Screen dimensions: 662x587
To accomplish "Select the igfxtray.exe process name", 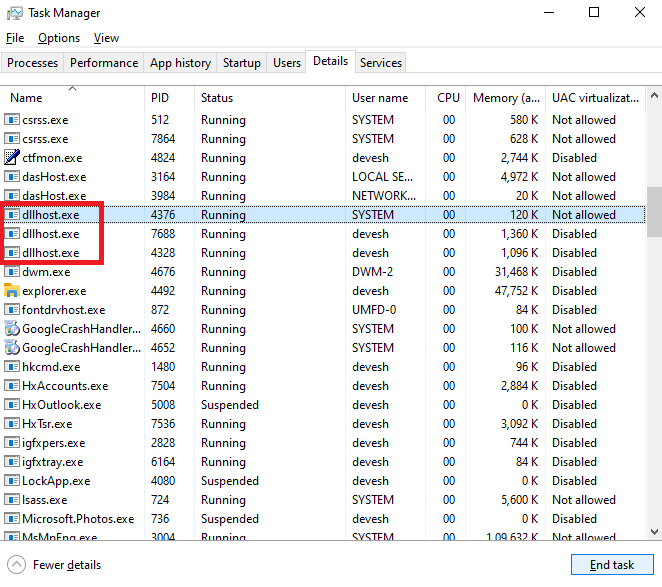I will pyautogui.click(x=52, y=462).
